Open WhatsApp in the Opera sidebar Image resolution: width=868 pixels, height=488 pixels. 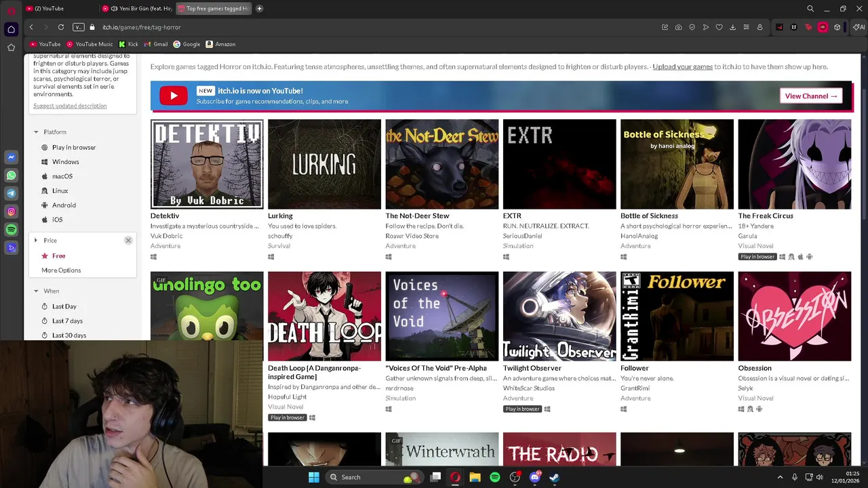point(11,176)
